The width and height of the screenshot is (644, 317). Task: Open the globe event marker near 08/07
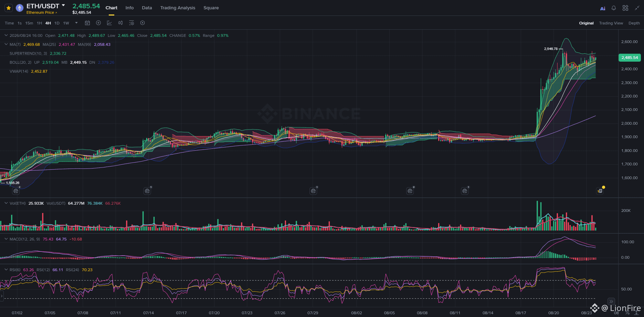pyautogui.click(x=410, y=191)
